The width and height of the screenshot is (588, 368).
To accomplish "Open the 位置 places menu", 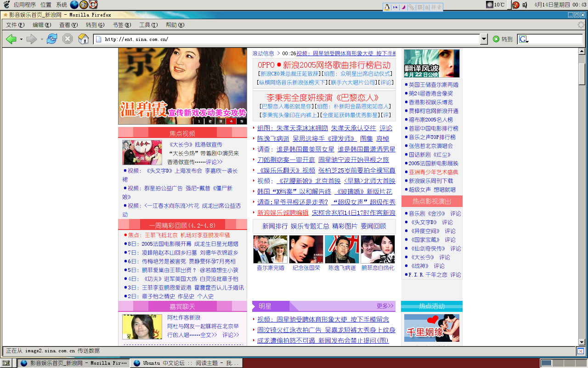I will (x=46, y=5).
